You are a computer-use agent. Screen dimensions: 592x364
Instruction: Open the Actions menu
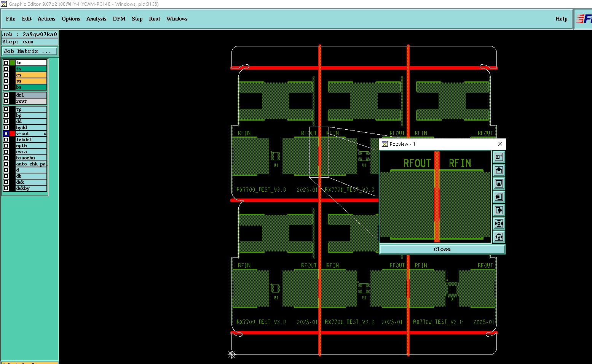(46, 19)
